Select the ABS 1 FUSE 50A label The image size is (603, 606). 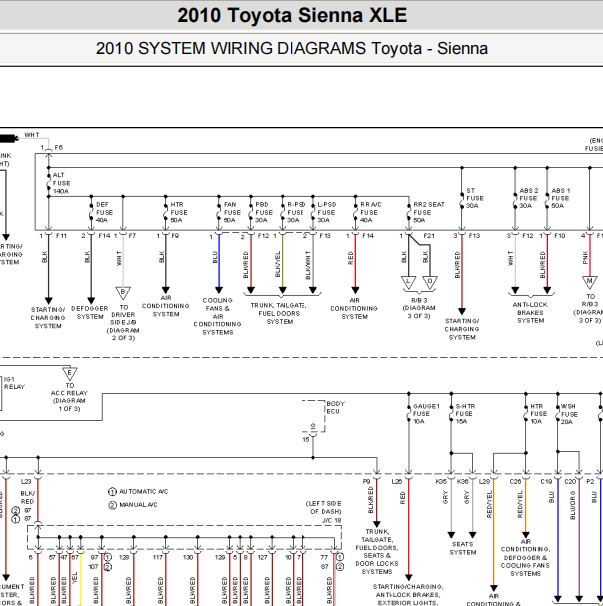coord(560,198)
